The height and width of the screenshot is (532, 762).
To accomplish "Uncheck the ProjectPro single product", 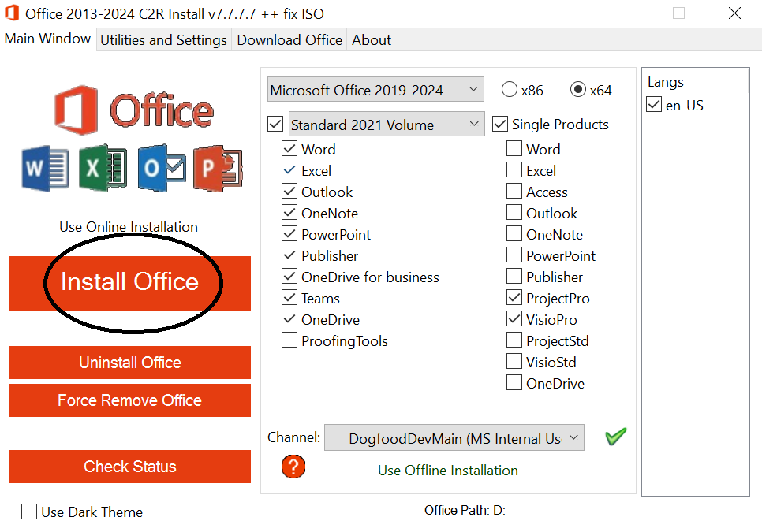I will pyautogui.click(x=514, y=297).
